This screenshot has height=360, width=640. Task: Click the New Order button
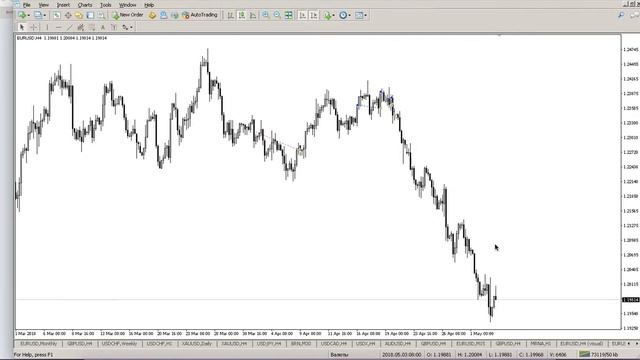(128, 15)
